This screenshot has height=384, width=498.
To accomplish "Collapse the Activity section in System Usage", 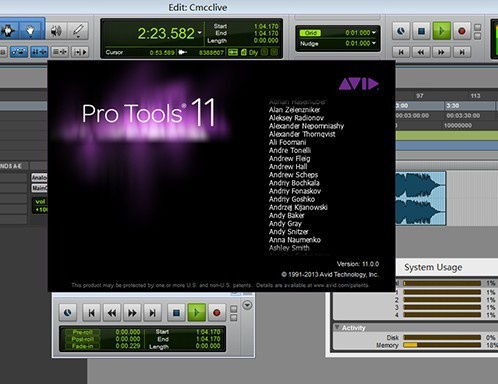I will click(337, 328).
